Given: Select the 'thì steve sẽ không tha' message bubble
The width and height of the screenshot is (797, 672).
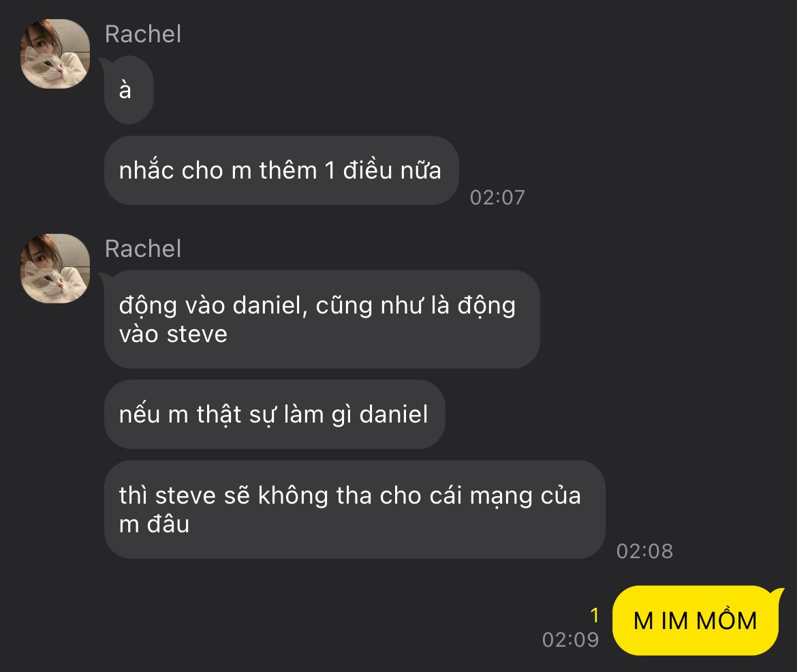Looking at the screenshot, I should point(355,510).
